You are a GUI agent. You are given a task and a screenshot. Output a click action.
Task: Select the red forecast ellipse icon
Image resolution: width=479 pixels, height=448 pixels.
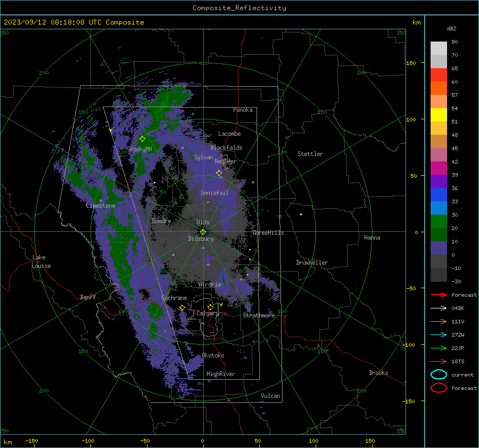point(439,388)
